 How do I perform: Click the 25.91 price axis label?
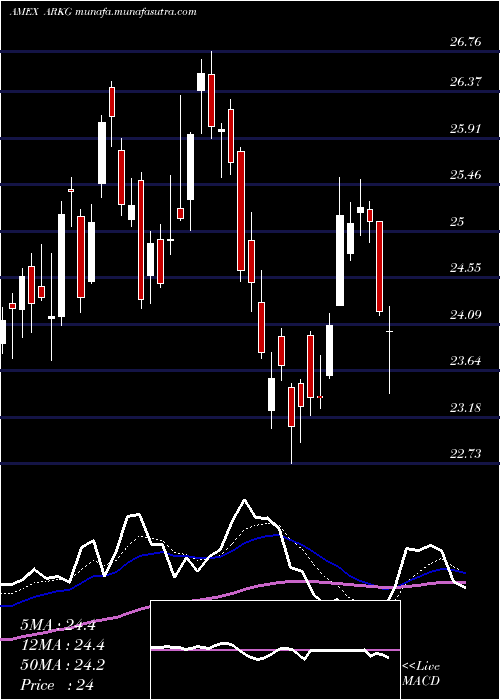[466, 129]
